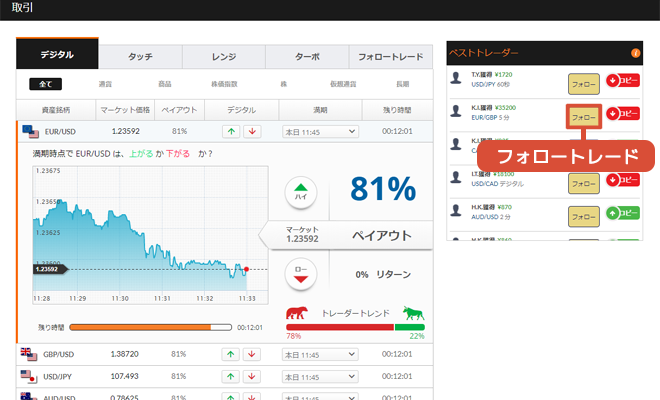The width and height of the screenshot is (660, 400).
Task: Open USD/JPY expiry dropdown 本日 11:45
Action: (320, 377)
